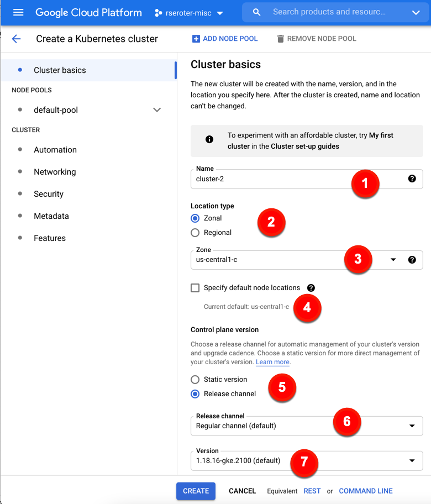The height and width of the screenshot is (504, 431).
Task: Enable Specify default node locations checkbox
Action: click(x=195, y=288)
